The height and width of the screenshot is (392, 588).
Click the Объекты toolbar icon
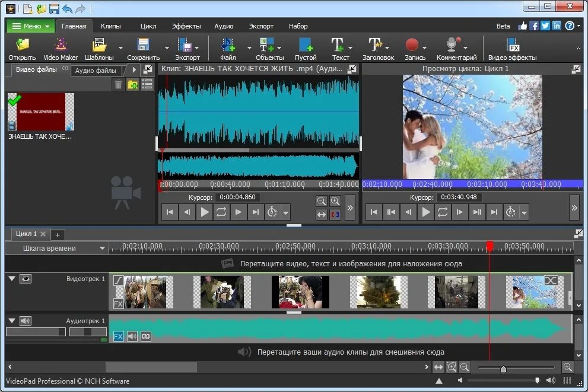tap(266, 45)
